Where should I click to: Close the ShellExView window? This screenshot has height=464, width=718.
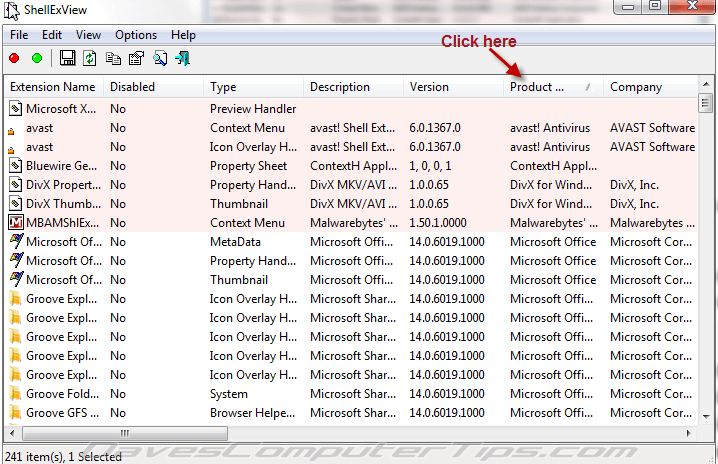692,6
